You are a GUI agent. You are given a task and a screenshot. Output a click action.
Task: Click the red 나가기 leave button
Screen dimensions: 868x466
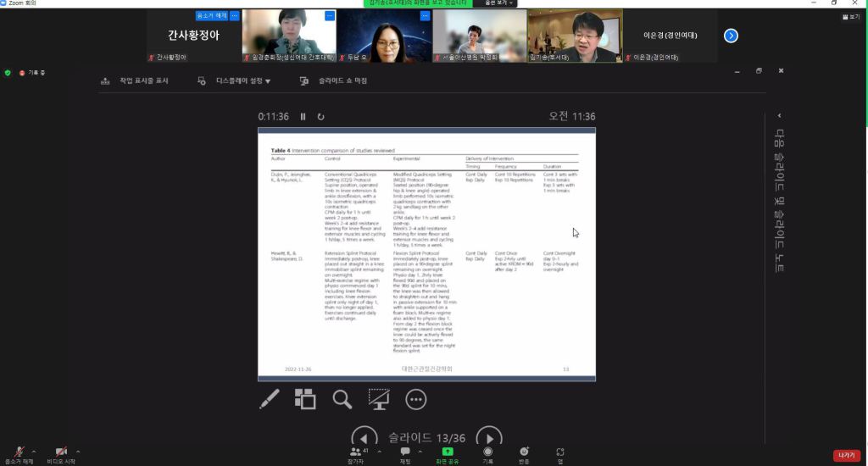point(847,455)
